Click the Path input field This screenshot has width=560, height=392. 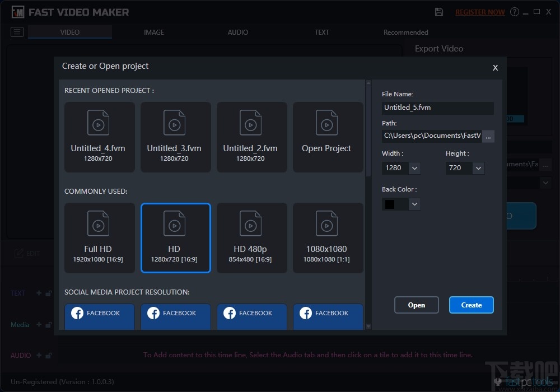(x=432, y=136)
